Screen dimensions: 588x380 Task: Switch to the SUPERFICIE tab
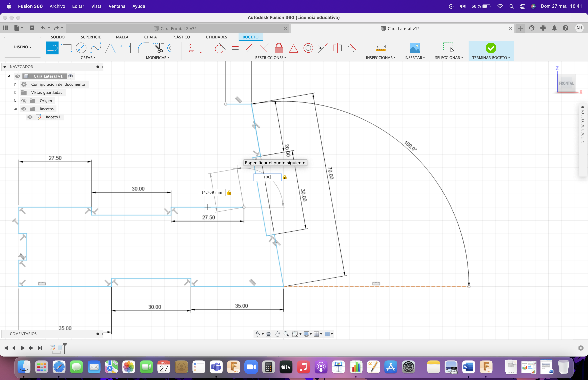(91, 37)
